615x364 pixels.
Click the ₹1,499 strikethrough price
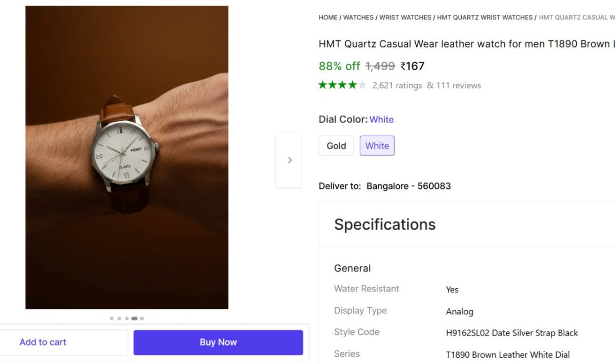click(380, 66)
